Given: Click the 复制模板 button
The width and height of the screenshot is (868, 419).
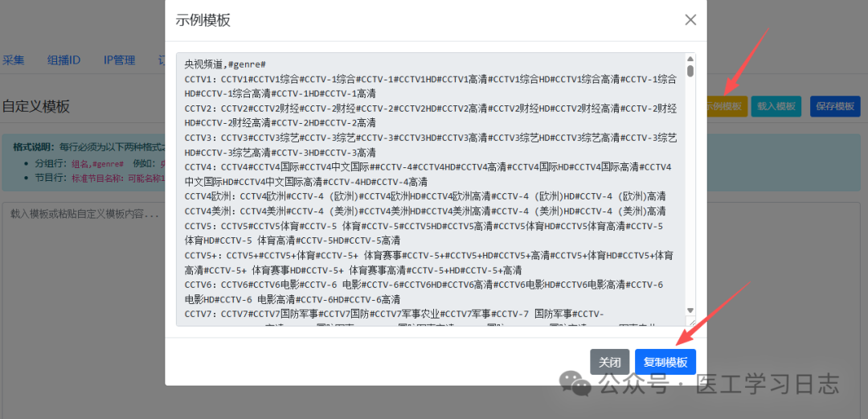Looking at the screenshot, I should tap(665, 363).
